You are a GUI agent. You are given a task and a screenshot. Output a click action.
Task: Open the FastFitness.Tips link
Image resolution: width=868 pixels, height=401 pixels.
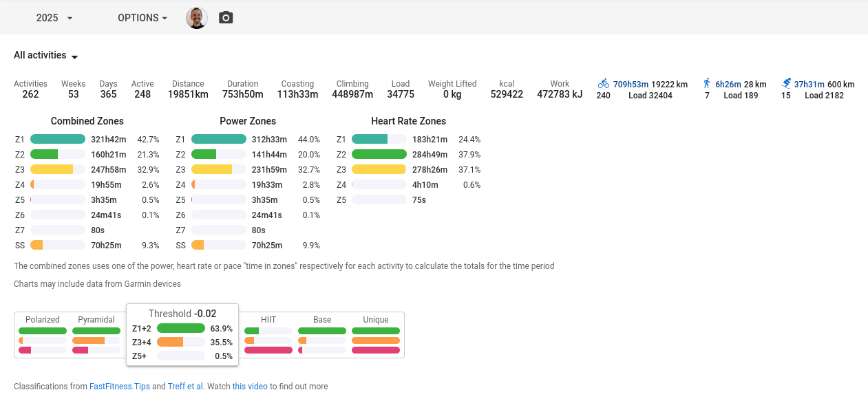coord(120,387)
